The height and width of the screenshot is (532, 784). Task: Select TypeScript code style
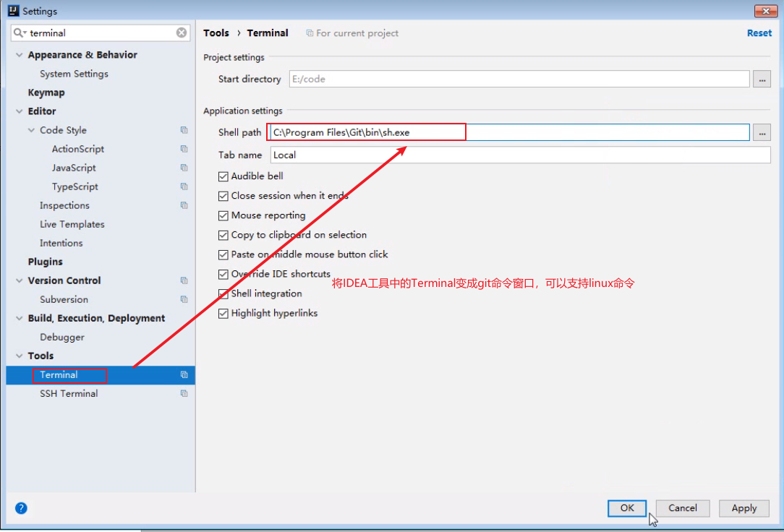(75, 186)
